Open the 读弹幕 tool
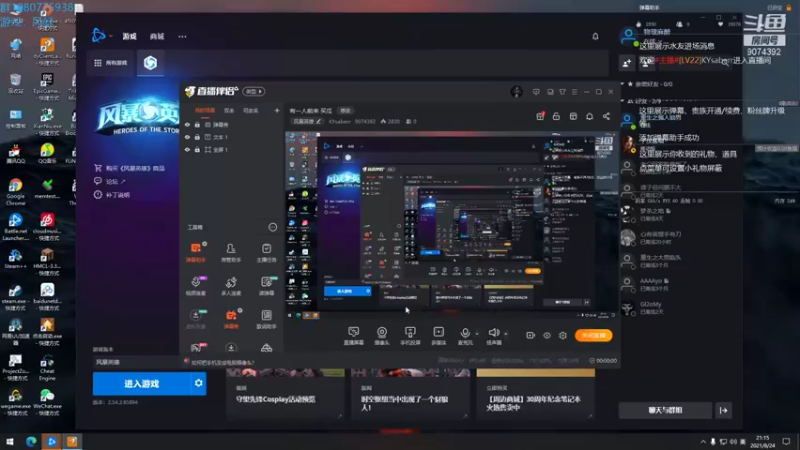This screenshot has height=450, width=800. [266, 286]
